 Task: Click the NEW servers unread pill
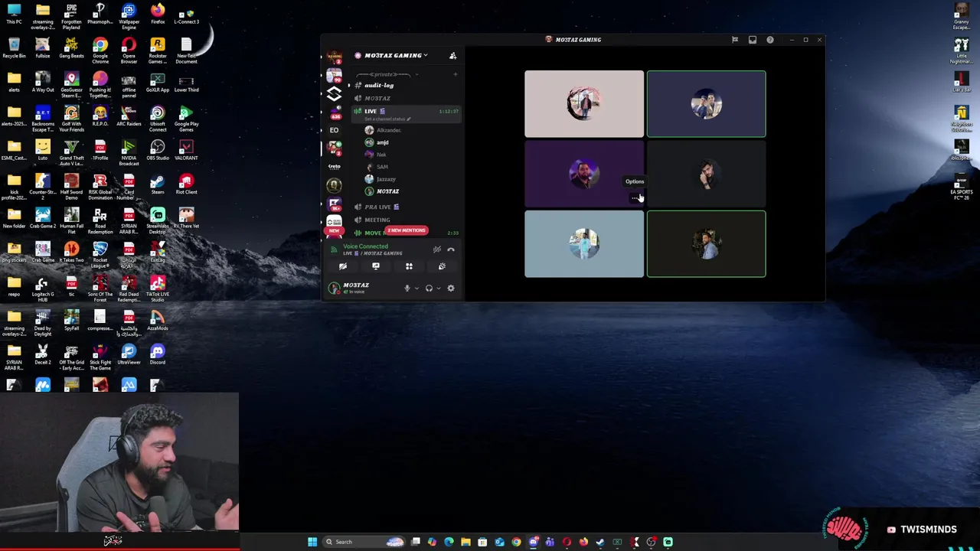coord(334,230)
